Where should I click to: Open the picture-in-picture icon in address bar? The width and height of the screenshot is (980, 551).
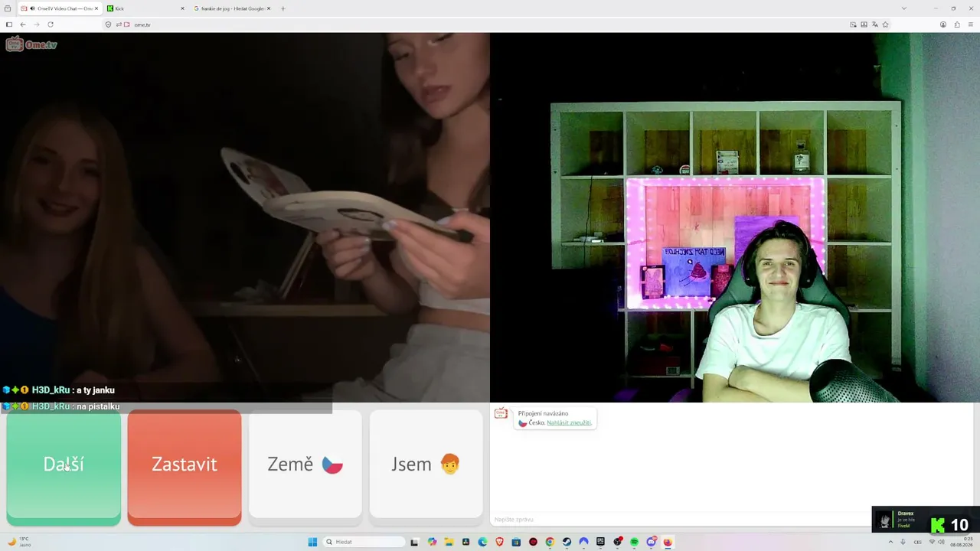[x=853, y=24]
